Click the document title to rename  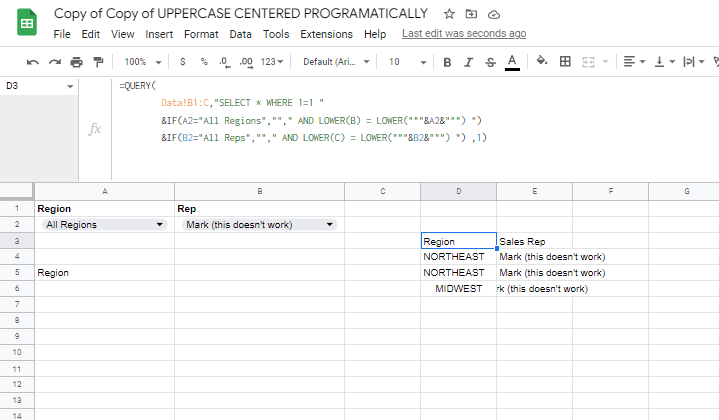[x=241, y=13]
